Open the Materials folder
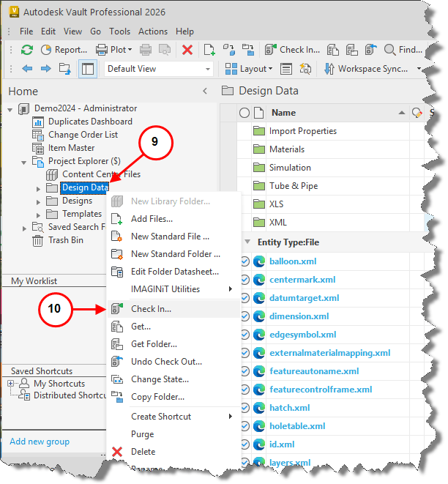448x484 pixels. [287, 149]
